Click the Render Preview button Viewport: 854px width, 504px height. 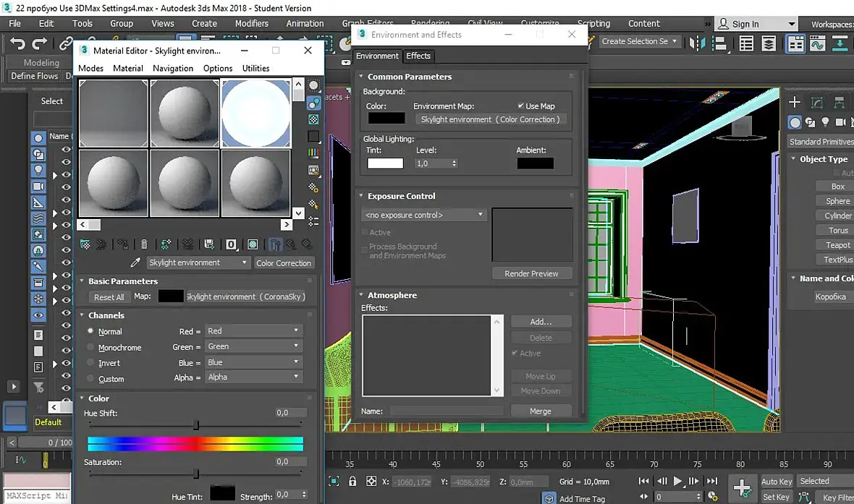(531, 273)
